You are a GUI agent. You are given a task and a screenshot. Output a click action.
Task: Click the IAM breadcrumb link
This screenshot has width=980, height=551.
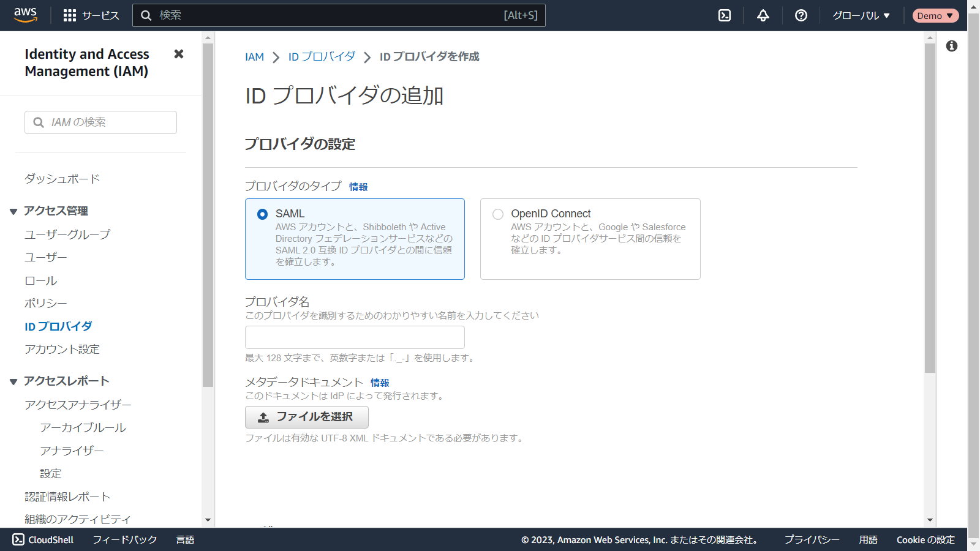[x=254, y=57]
